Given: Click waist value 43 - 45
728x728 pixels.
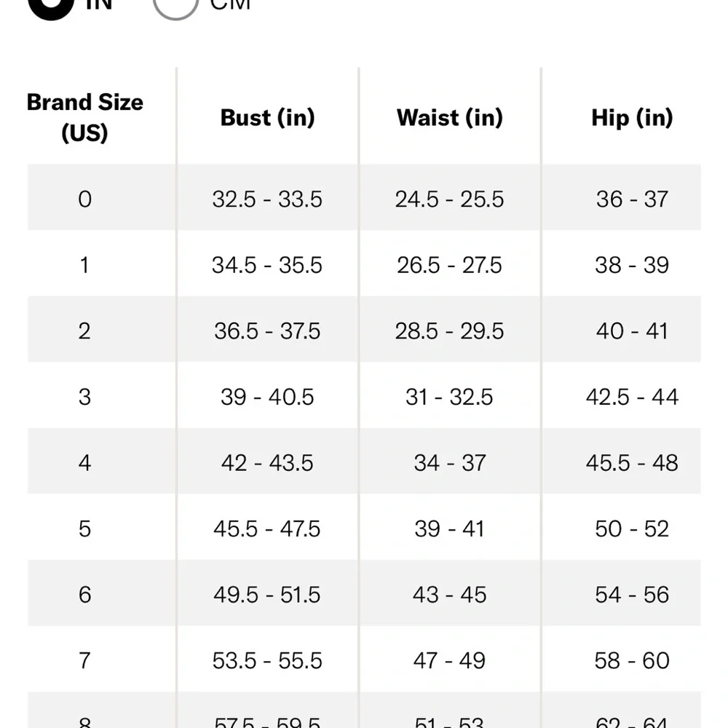Looking at the screenshot, I should 449,595.
